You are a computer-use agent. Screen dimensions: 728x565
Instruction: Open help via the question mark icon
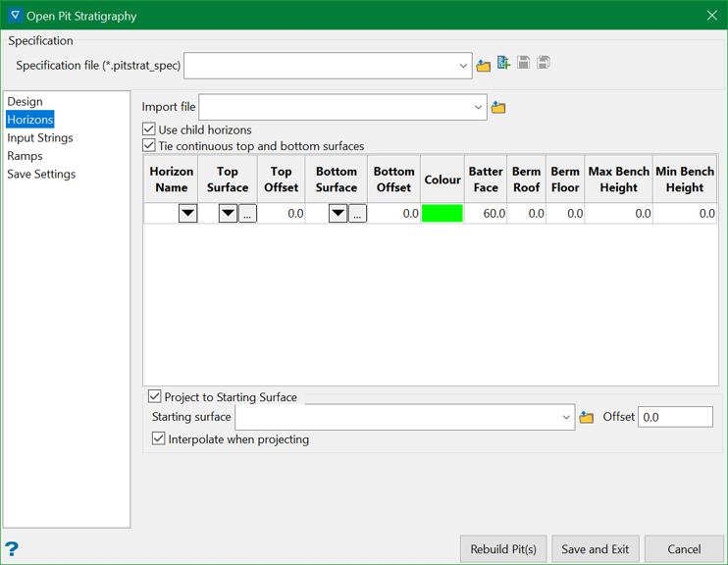click(x=12, y=548)
